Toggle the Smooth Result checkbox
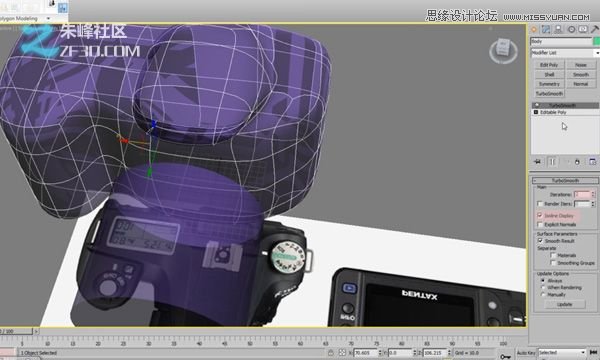 click(x=540, y=241)
